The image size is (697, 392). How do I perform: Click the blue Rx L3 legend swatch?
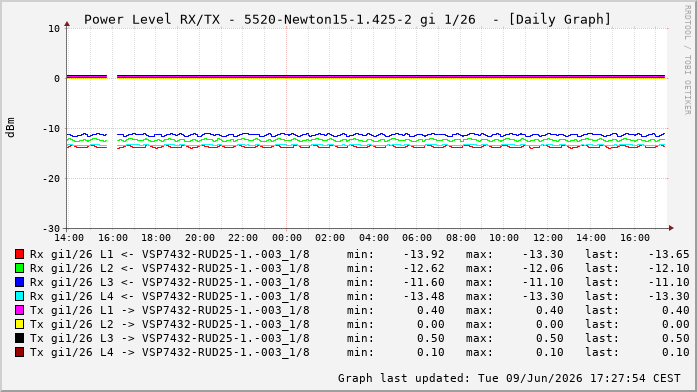19,282
